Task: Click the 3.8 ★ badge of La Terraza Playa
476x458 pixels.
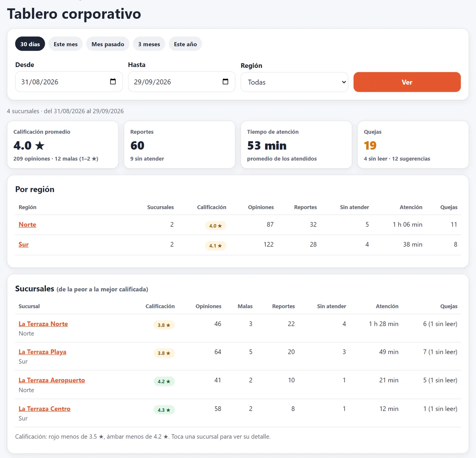Action: tap(164, 353)
